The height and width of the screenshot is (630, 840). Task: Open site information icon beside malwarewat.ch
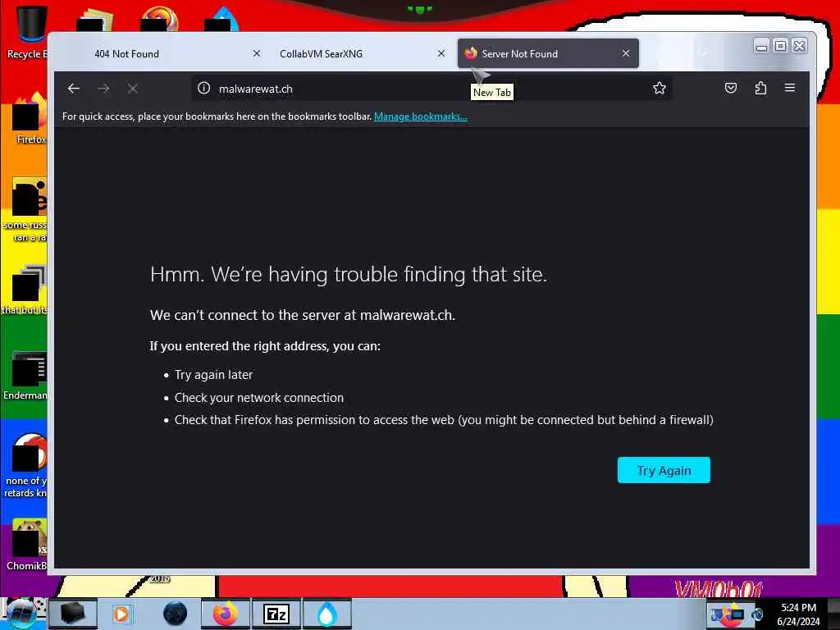203,89
